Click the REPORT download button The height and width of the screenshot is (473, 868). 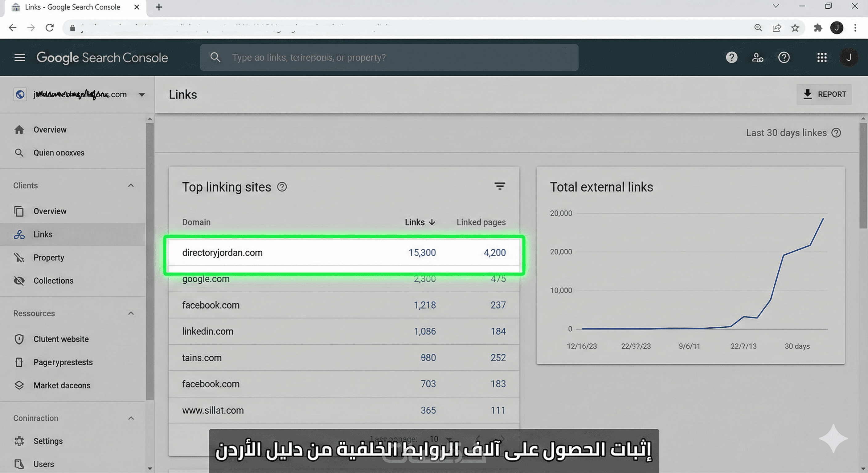point(824,94)
